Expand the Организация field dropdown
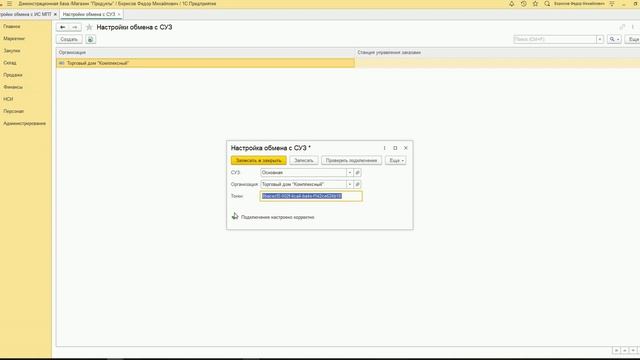The height and width of the screenshot is (360, 640). [350, 184]
